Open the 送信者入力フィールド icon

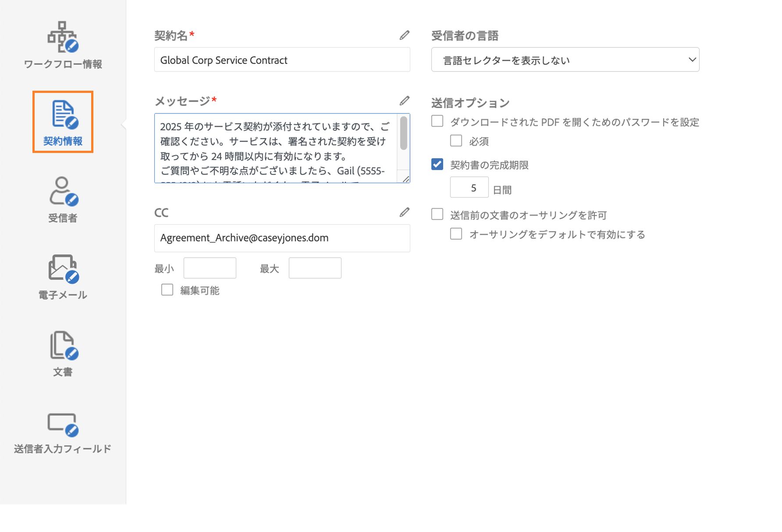click(63, 425)
